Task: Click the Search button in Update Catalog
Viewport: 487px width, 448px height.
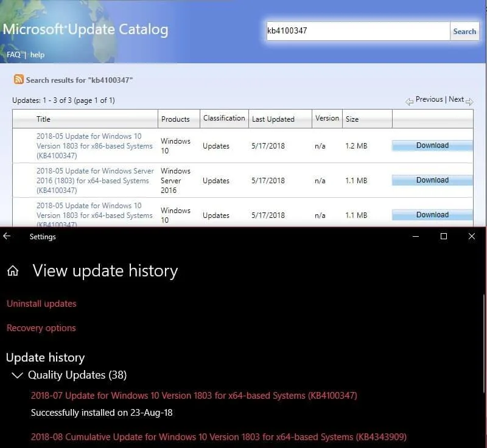Action: tap(464, 32)
